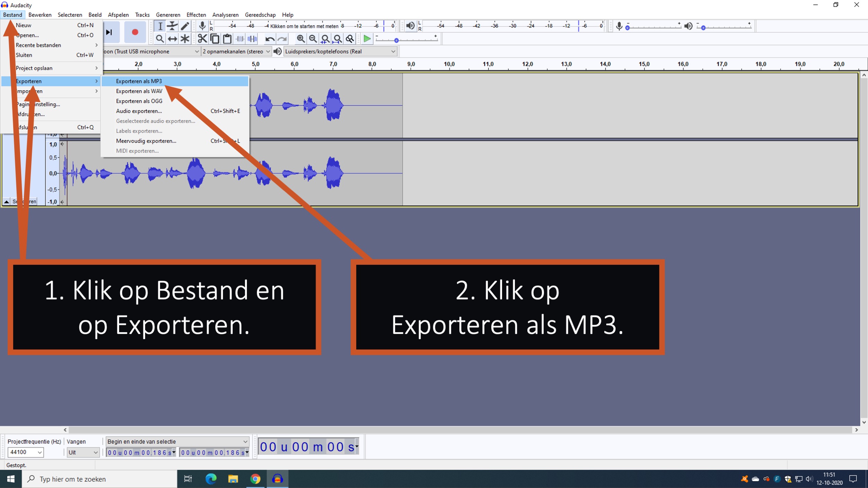Open the Effecten menu
Image resolution: width=868 pixels, height=488 pixels.
click(196, 15)
